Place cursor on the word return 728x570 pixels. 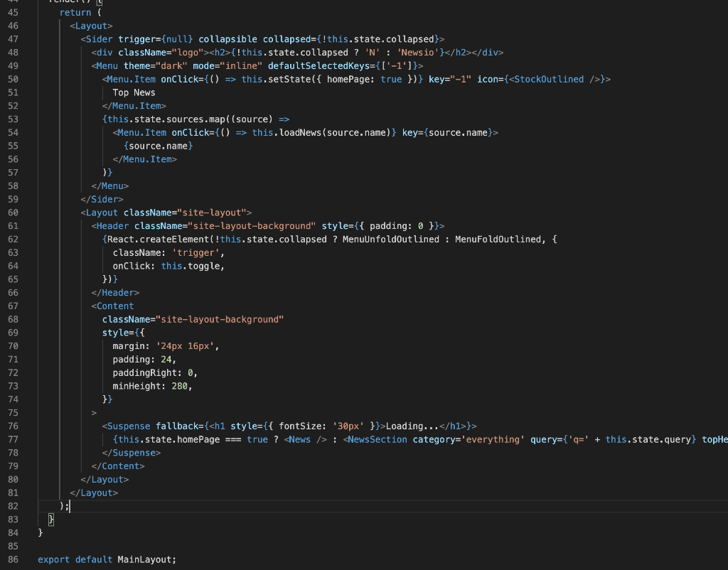pyautogui.click(x=75, y=12)
